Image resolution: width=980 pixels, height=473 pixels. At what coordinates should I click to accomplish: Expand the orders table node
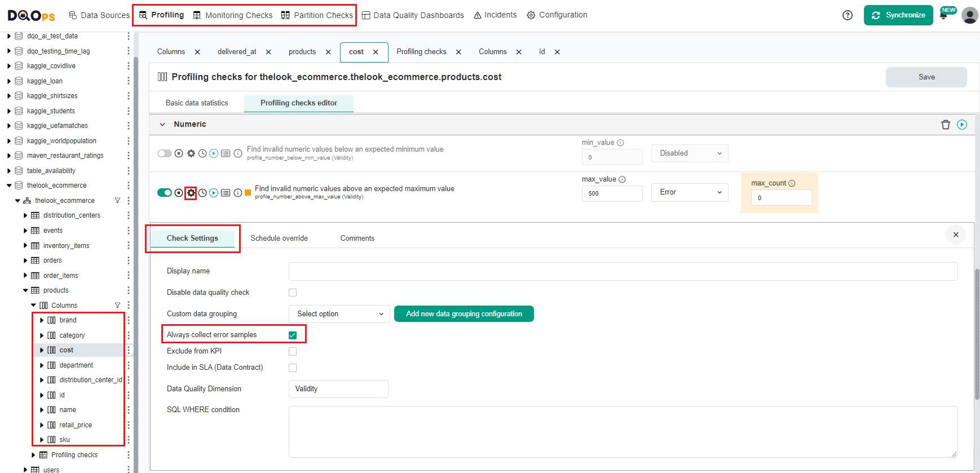pyautogui.click(x=25, y=260)
